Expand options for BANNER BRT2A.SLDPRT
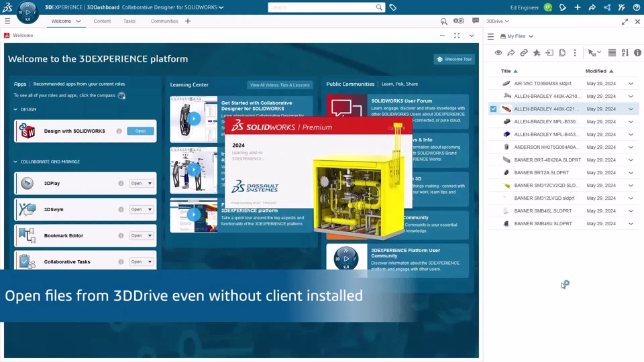Viewport: 644px width, 362px height. 631,172
